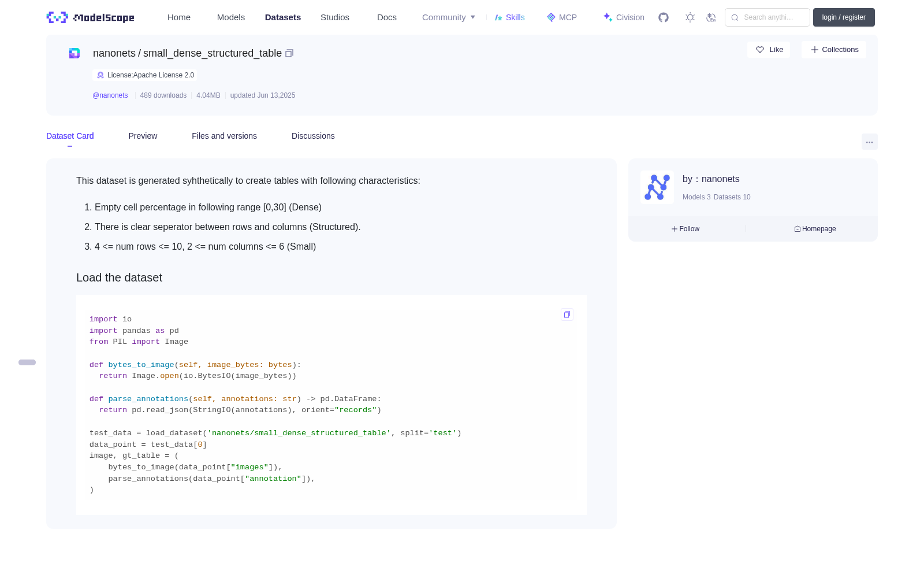924x578 pixels.
Task: Click the nanonets namespace in the title
Action: coord(114,53)
